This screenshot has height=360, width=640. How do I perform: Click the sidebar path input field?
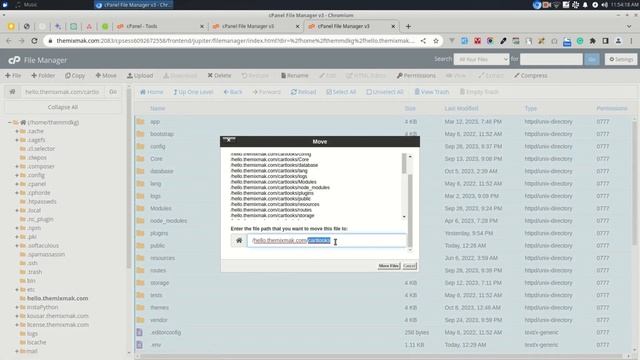(x=62, y=92)
